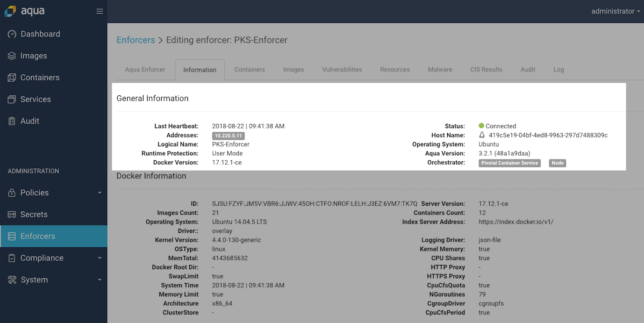Open Containers in the sidebar
644x323 pixels.
54,78
